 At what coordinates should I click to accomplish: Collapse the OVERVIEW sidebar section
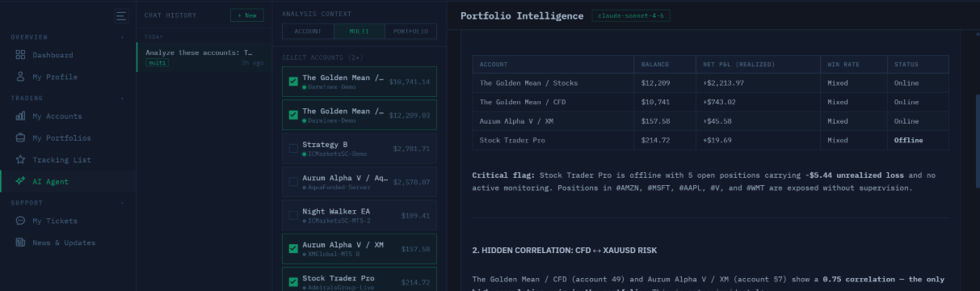122,37
